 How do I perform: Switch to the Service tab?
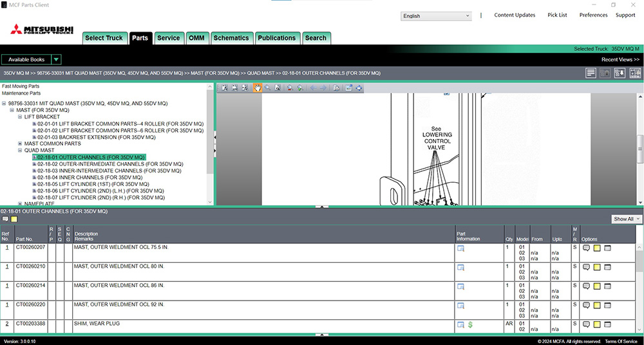(x=168, y=38)
